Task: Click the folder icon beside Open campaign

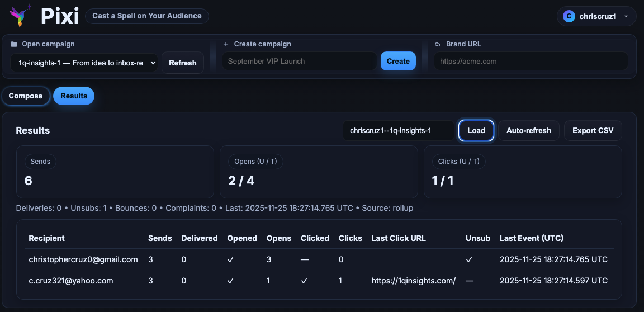Action: [x=14, y=44]
